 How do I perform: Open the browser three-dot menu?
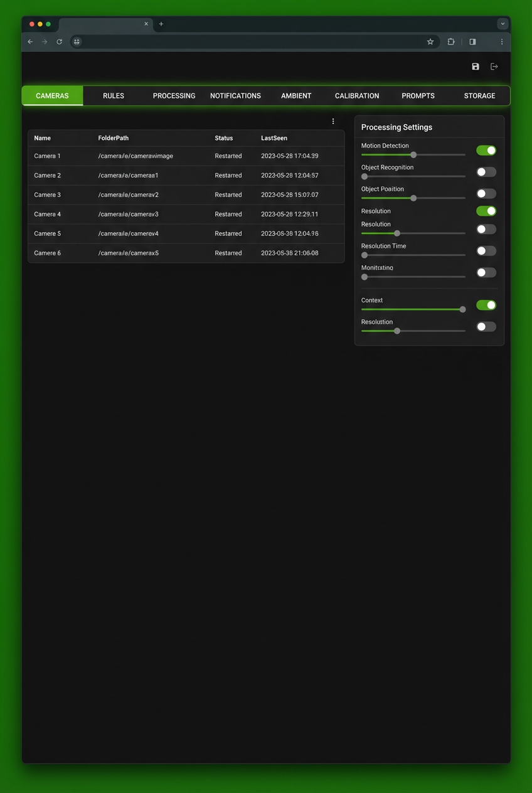[502, 42]
